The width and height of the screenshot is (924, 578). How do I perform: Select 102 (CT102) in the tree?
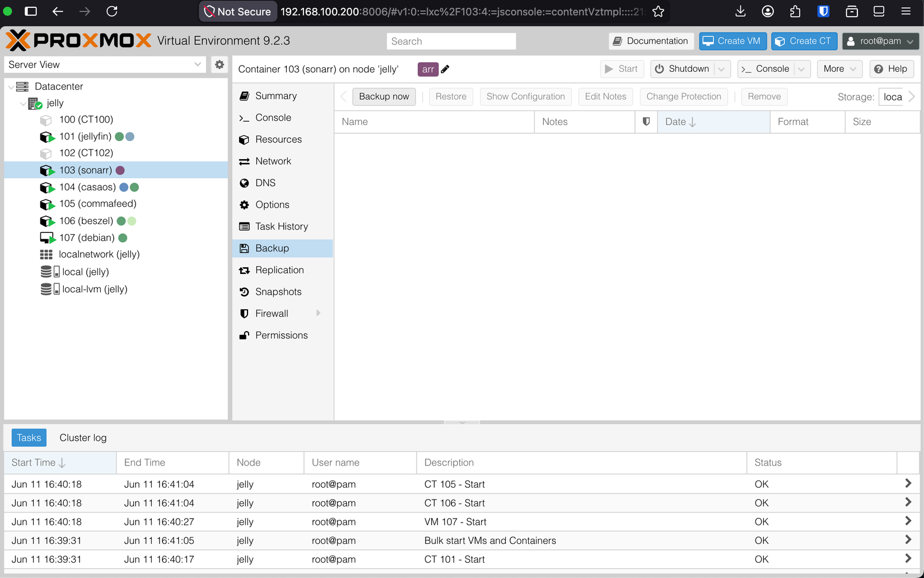click(x=116, y=153)
